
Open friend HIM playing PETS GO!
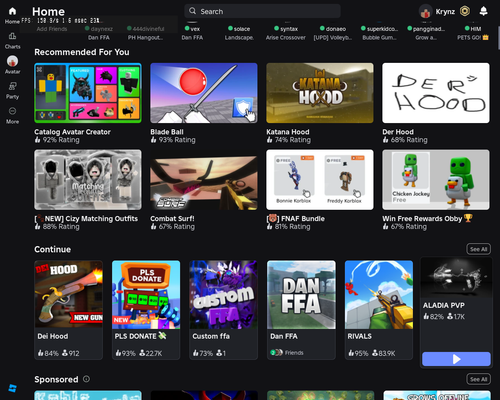click(473, 33)
